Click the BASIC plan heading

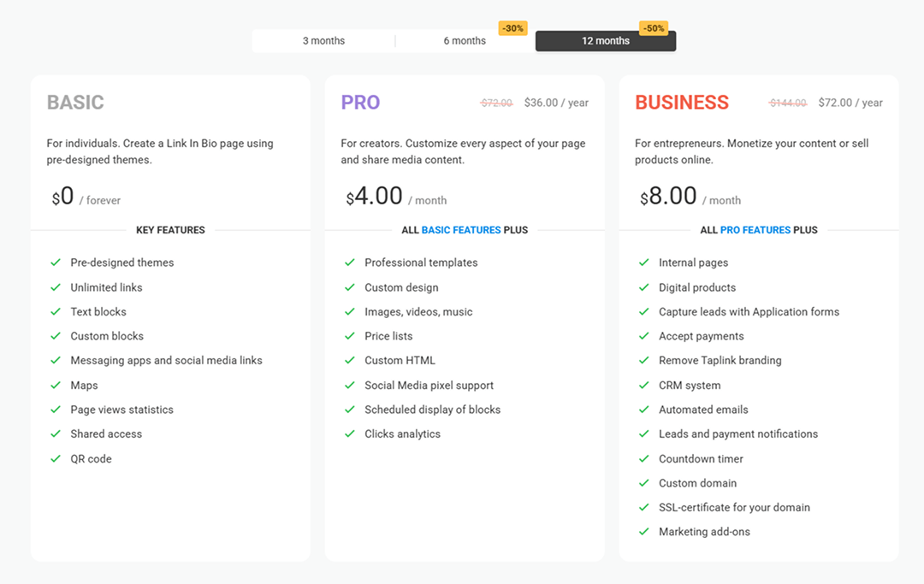[x=75, y=103]
